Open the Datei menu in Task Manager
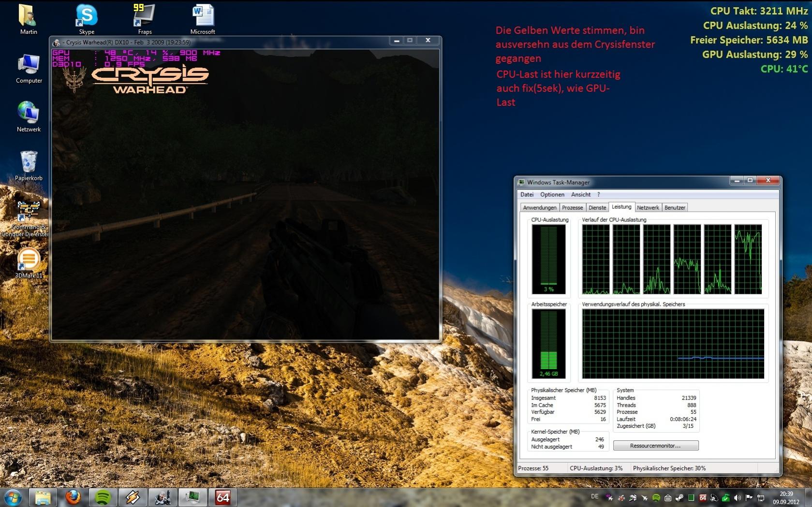 [527, 195]
